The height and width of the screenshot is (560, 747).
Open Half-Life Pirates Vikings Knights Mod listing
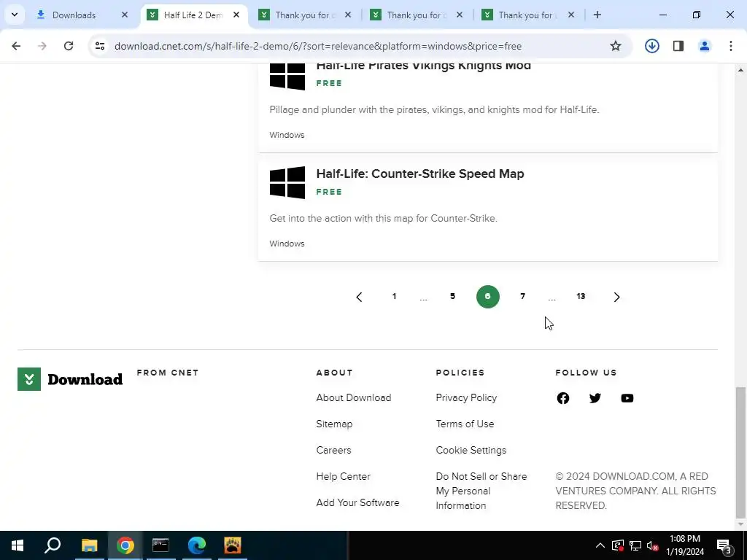tap(424, 66)
